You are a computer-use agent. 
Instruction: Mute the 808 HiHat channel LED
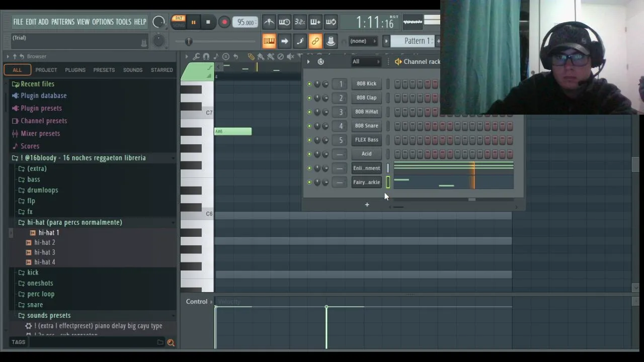click(x=309, y=112)
